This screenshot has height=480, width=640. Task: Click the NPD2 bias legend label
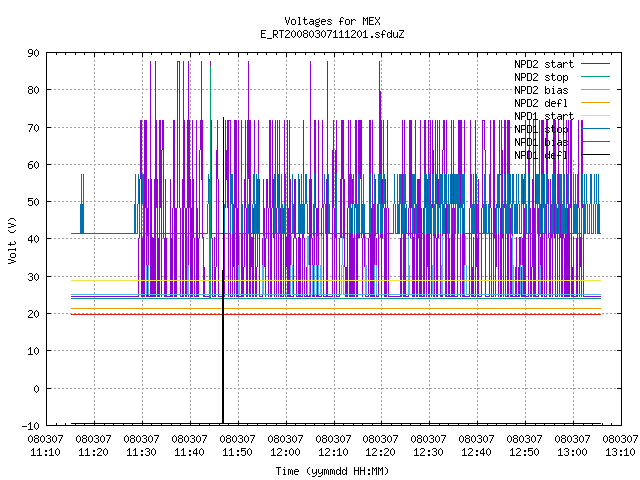click(541, 90)
